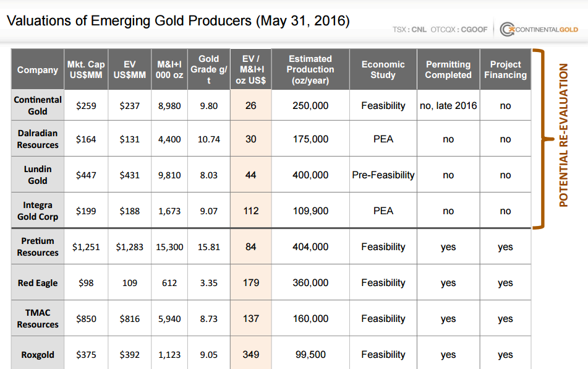Select the 'Integra Gold Corp' row label

(38, 211)
